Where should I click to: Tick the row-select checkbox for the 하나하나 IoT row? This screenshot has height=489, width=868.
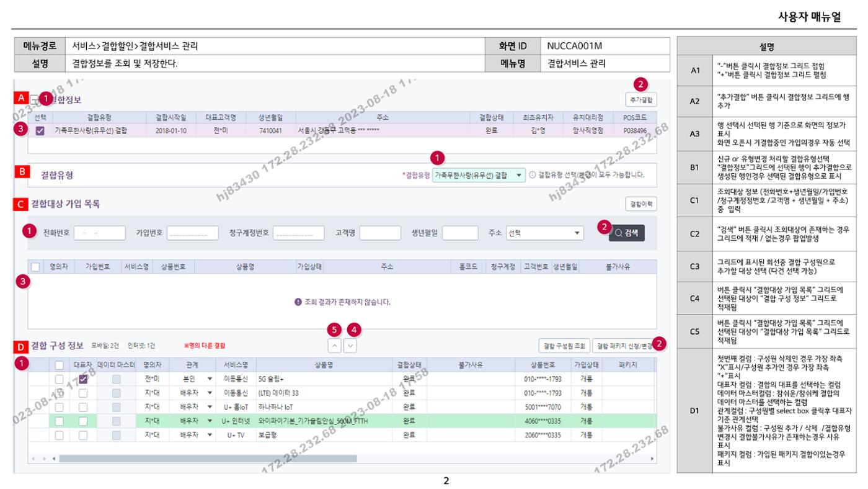[59, 407]
